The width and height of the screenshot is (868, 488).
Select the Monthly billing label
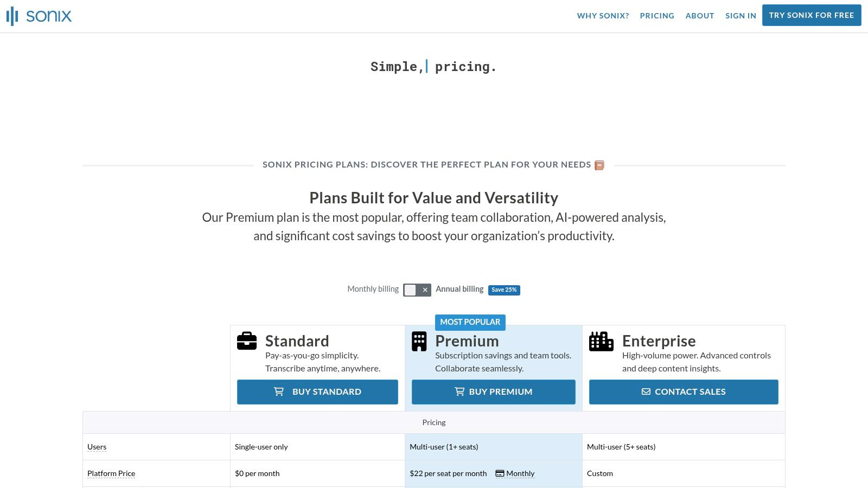[373, 289]
